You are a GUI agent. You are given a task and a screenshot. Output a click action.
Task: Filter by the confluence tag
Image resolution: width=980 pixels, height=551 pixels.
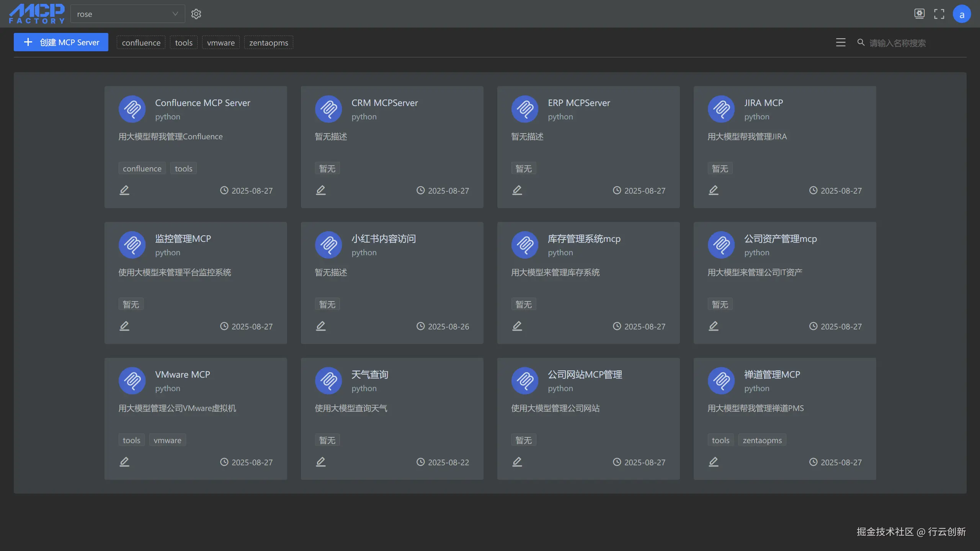pos(141,43)
